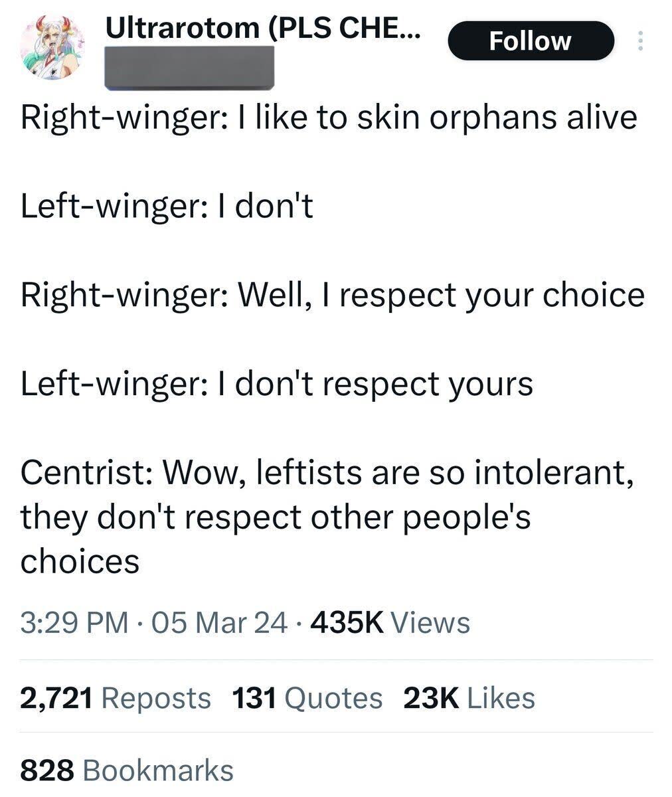Click the line about skinning orphans alive
672x797 pixels.
pos(329,119)
